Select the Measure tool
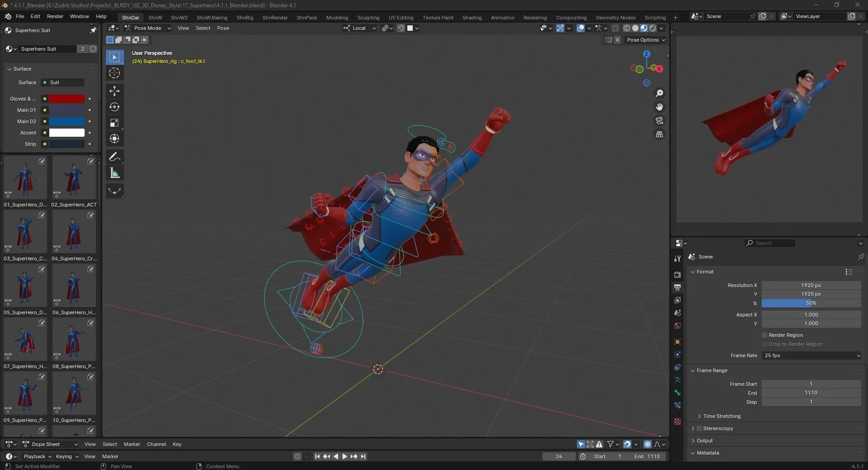This screenshot has height=470, width=868. [x=114, y=173]
